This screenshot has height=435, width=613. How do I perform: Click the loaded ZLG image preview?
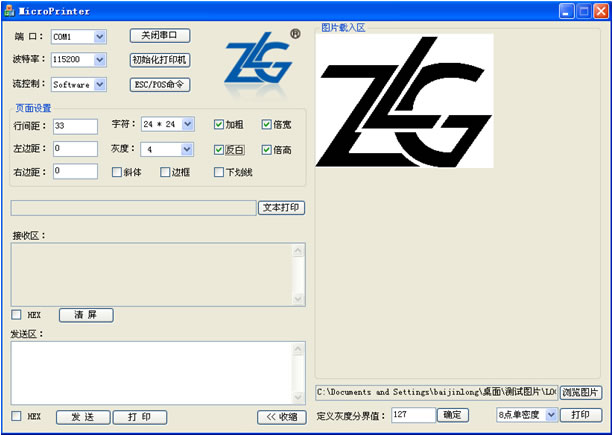[x=404, y=100]
